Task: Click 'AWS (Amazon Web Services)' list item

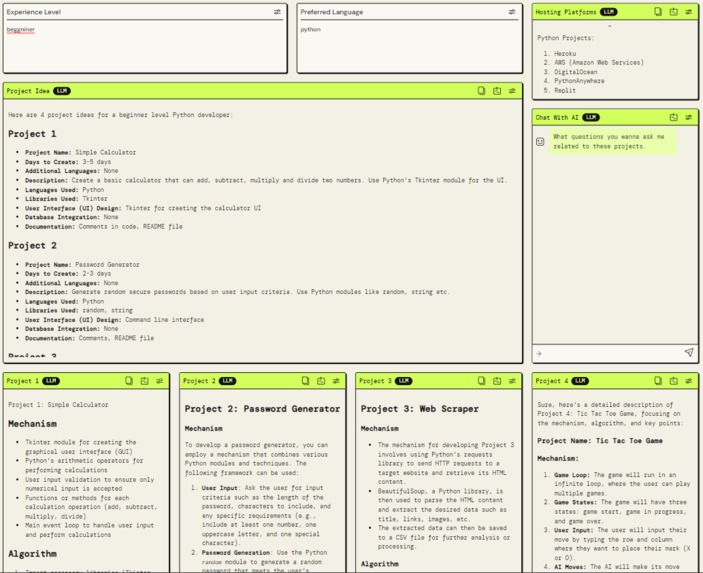Action: tap(599, 63)
